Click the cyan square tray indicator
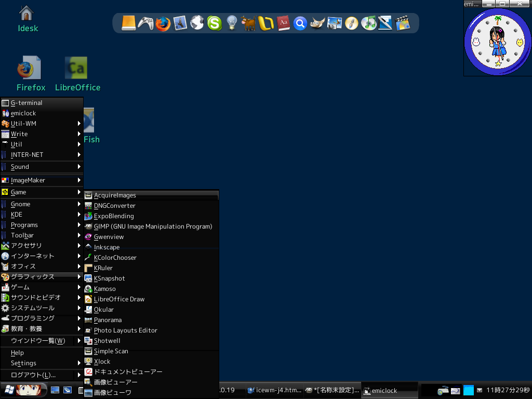The image size is (532, 399). click(x=468, y=390)
